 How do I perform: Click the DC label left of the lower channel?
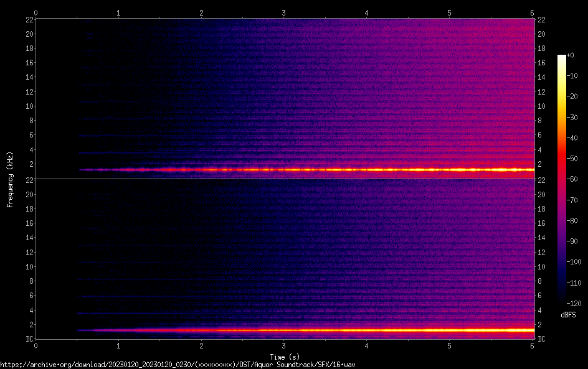pyautogui.click(x=29, y=339)
